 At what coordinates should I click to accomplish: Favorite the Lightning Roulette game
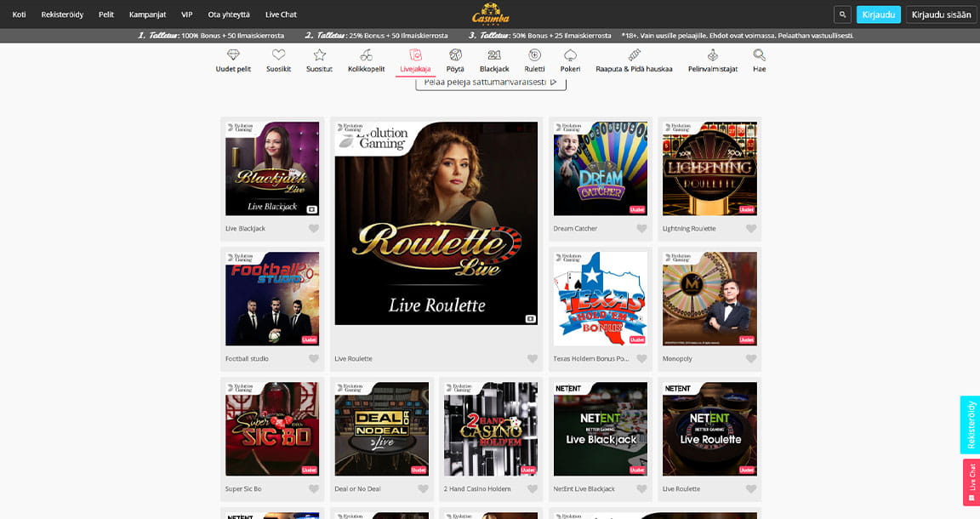(x=751, y=229)
